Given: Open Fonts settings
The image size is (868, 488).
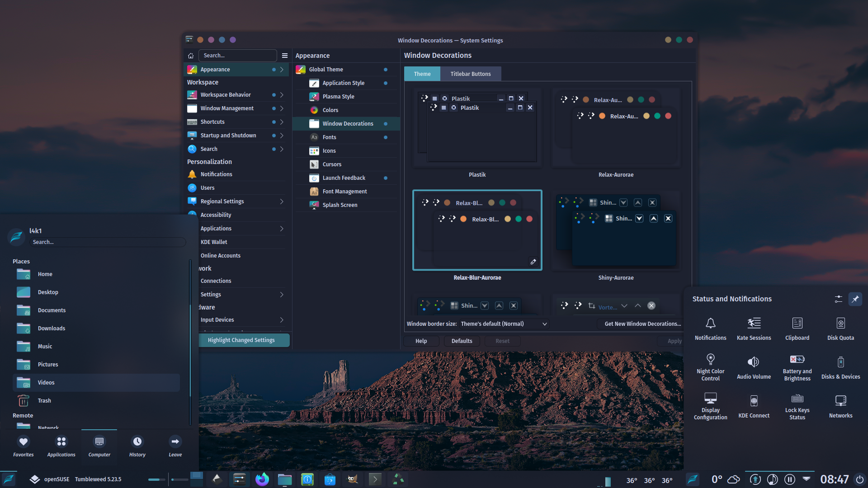Looking at the screenshot, I should point(346,137).
